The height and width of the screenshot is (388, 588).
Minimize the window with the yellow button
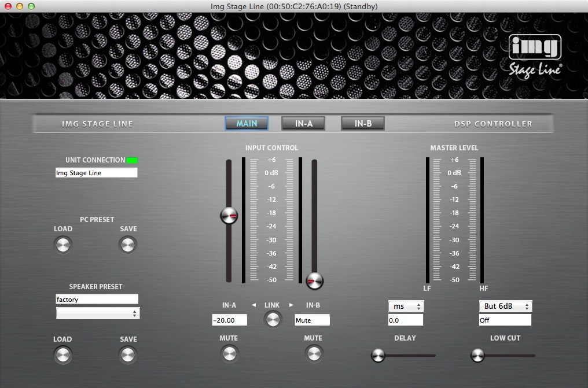pos(20,6)
